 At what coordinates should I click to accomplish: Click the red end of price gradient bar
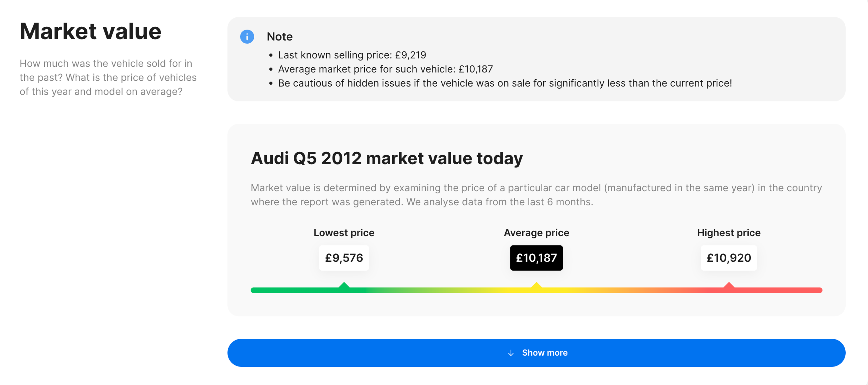(809, 290)
